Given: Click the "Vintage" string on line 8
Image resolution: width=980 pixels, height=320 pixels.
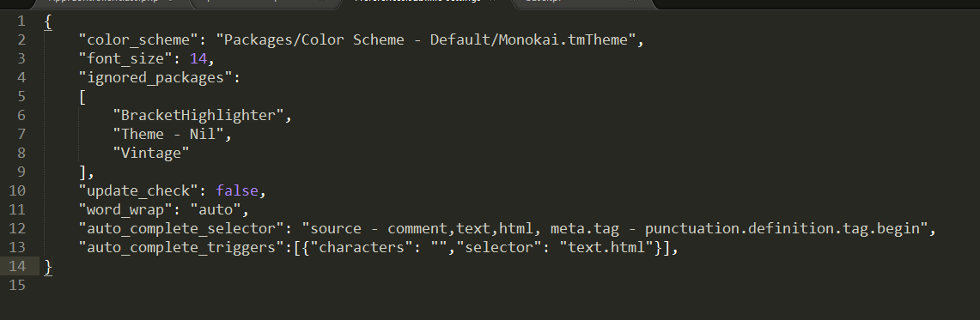Looking at the screenshot, I should (x=150, y=153).
